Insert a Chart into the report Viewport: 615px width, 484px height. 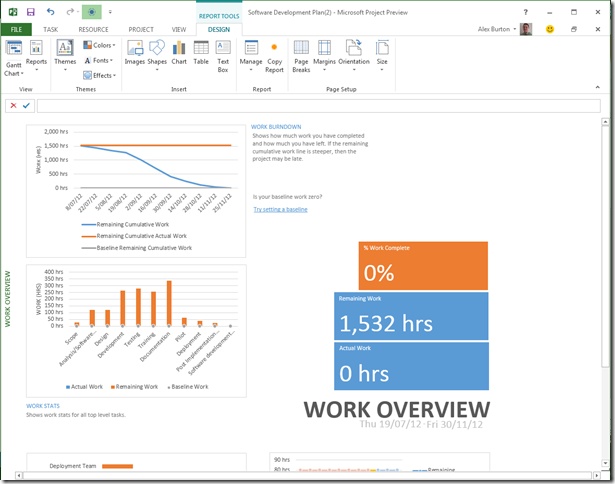click(x=179, y=52)
